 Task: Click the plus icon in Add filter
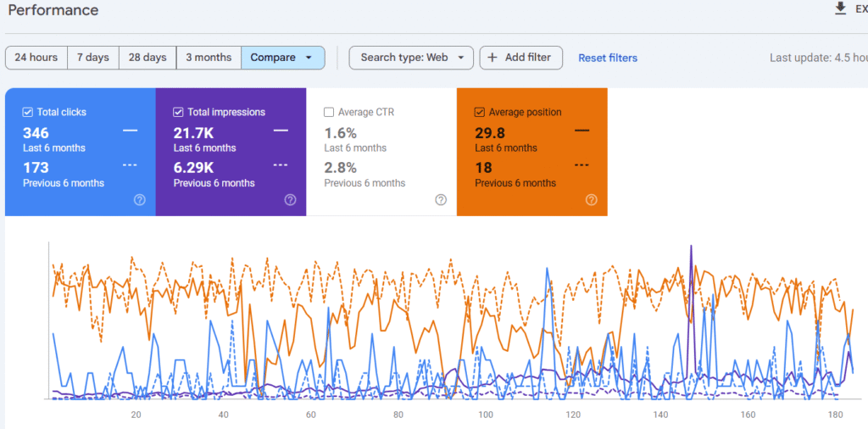(x=492, y=58)
